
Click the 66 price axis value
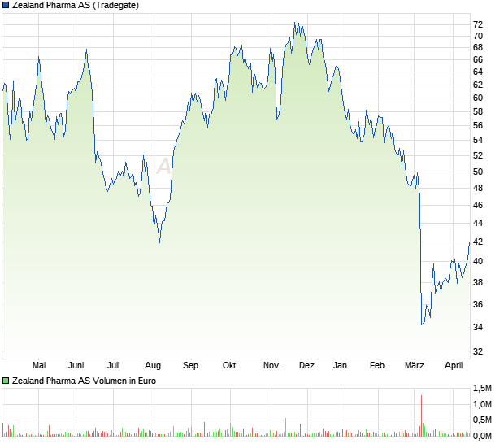point(478,59)
